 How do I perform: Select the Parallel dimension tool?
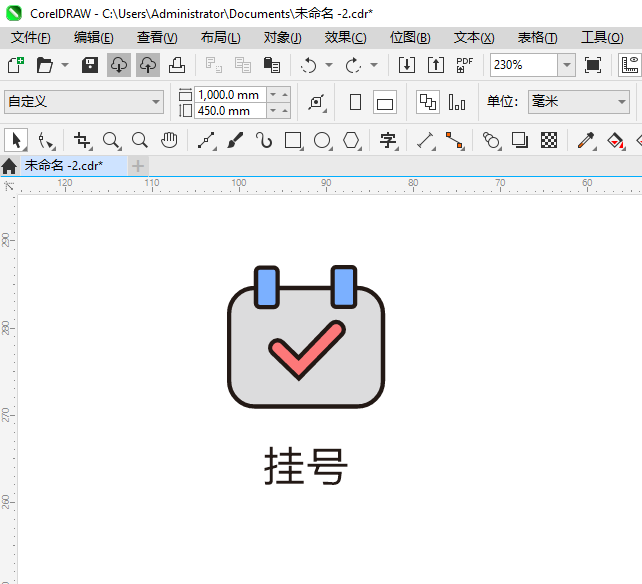pyautogui.click(x=425, y=140)
